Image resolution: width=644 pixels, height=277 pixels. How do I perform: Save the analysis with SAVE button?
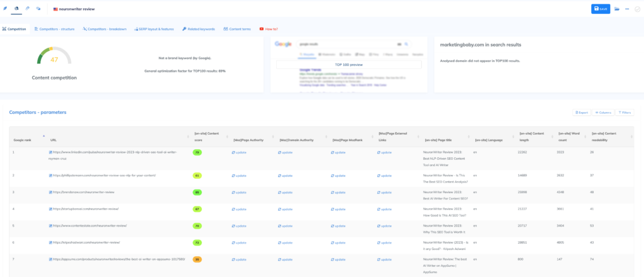601,9
